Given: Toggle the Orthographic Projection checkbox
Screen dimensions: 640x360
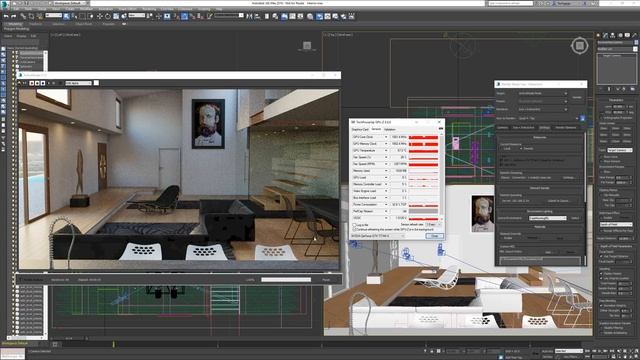Looking at the screenshot, I should point(601,118).
